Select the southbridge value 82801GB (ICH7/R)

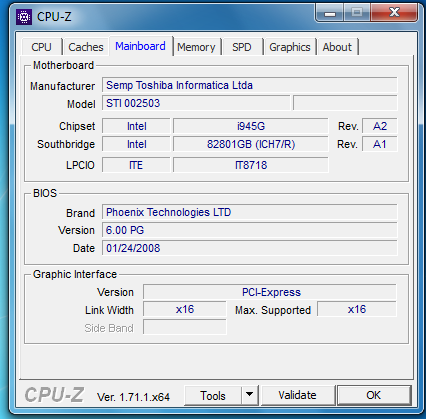coord(251,144)
